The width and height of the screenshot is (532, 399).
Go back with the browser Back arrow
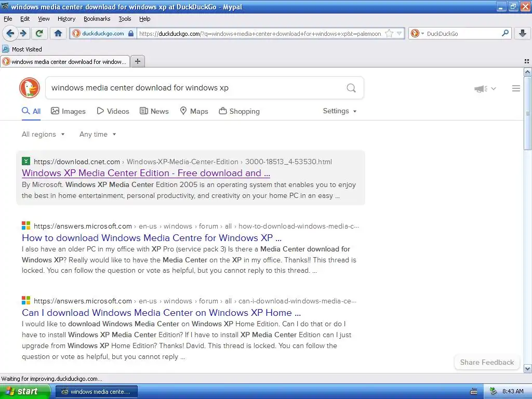coord(10,33)
